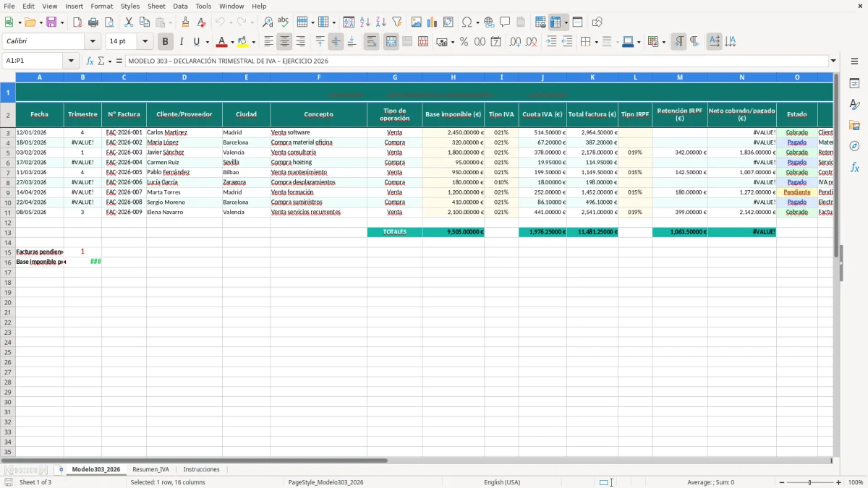The width and height of the screenshot is (868, 488).
Task: Toggle Bold formatting
Action: (166, 42)
